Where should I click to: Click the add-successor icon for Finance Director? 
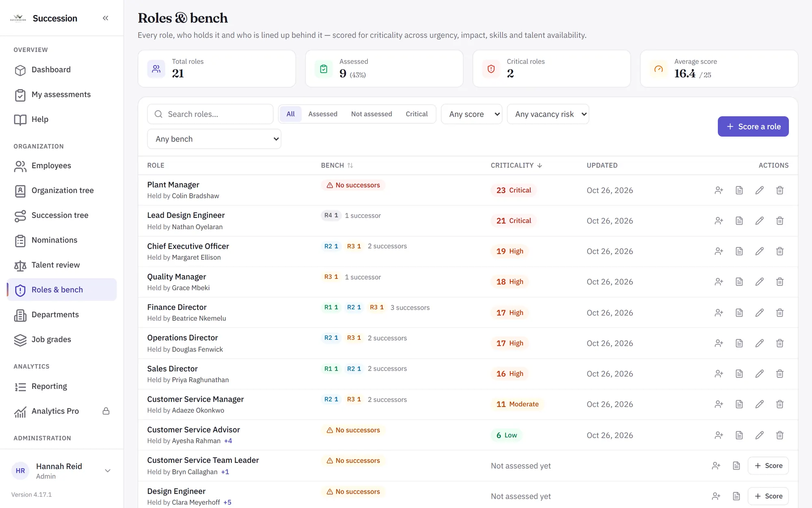719,313
